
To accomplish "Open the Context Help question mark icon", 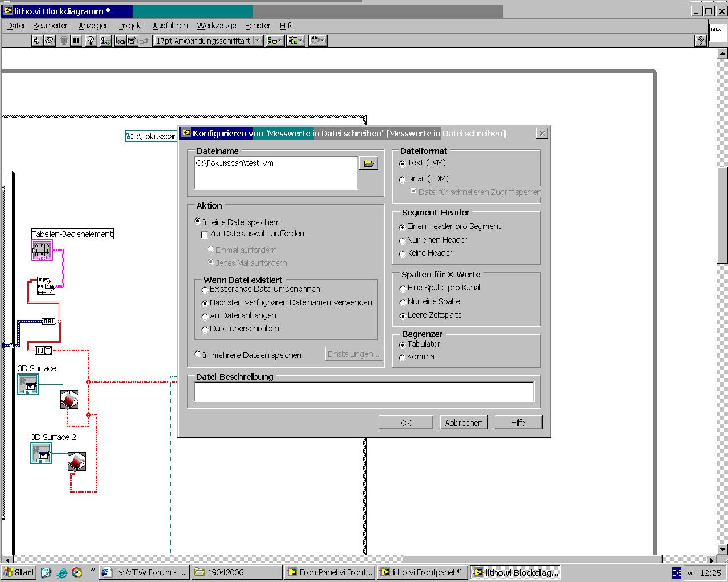I will click(x=701, y=41).
